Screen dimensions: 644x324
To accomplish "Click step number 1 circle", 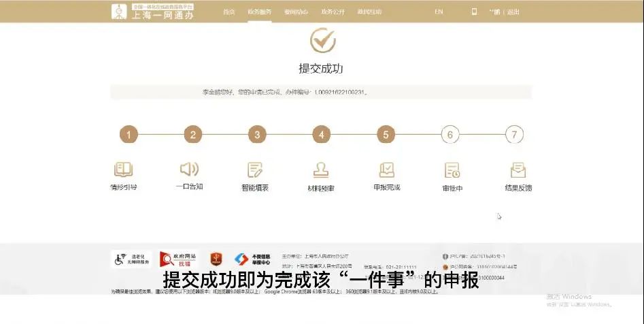I will click(128, 134).
